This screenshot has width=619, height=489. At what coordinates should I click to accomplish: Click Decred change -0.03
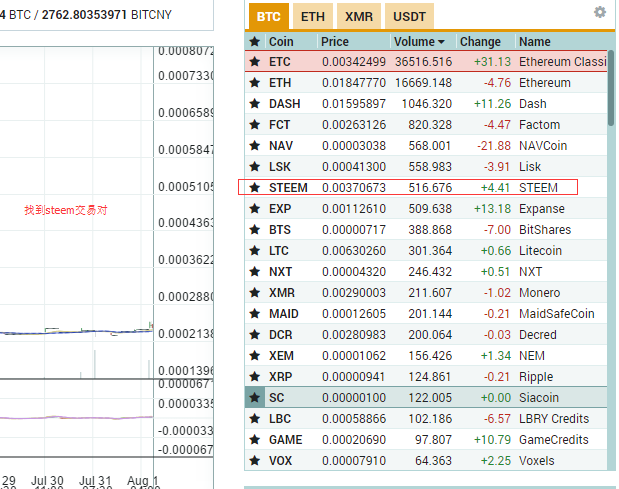(x=497, y=335)
